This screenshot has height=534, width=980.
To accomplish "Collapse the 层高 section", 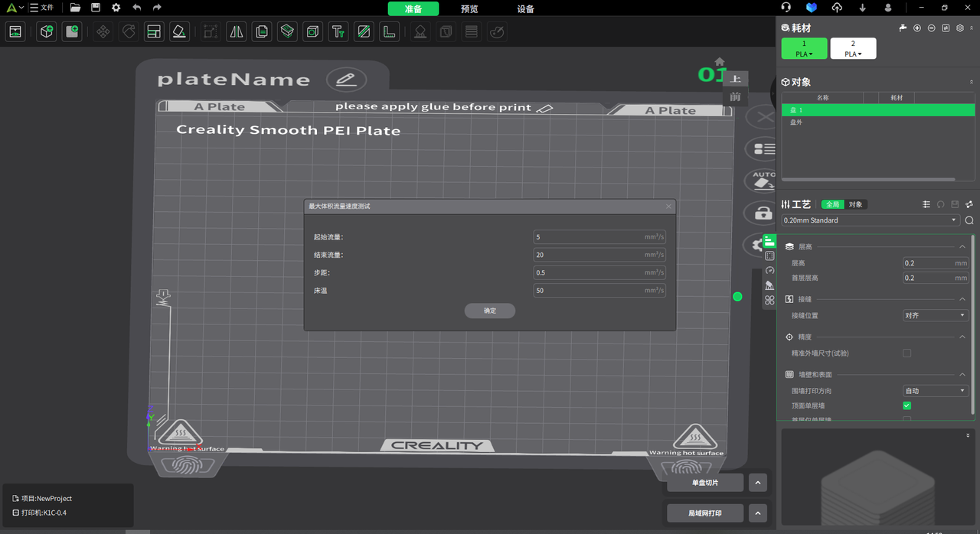I will [962, 247].
